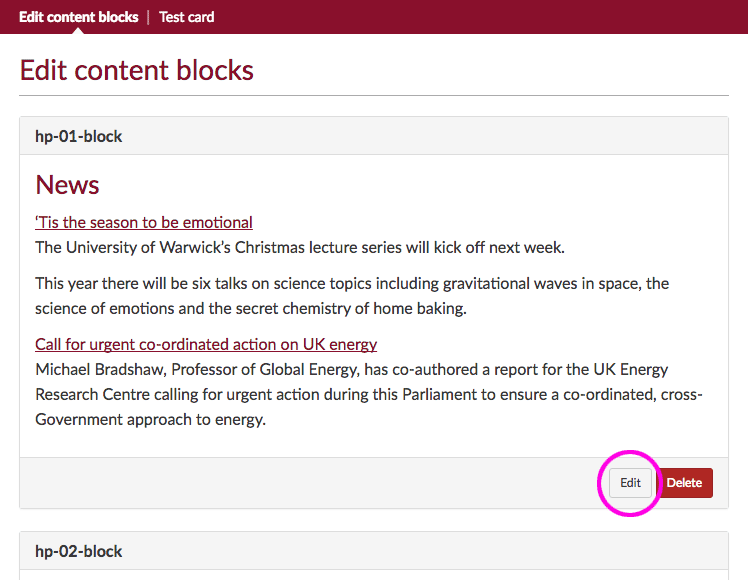Screen dimensions: 748x580
Task: Select the Edit content blocks tab
Action: (78, 17)
